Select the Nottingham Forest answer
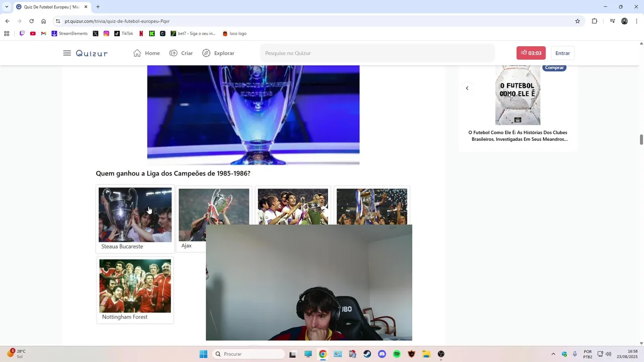The image size is (644, 362). (135, 290)
